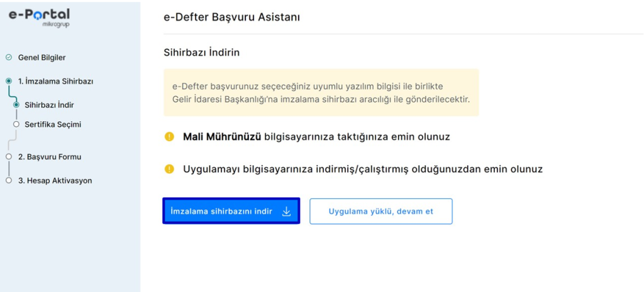Expand the 1. İmzalama Sihirbazı step label
644x292 pixels.
pos(55,82)
